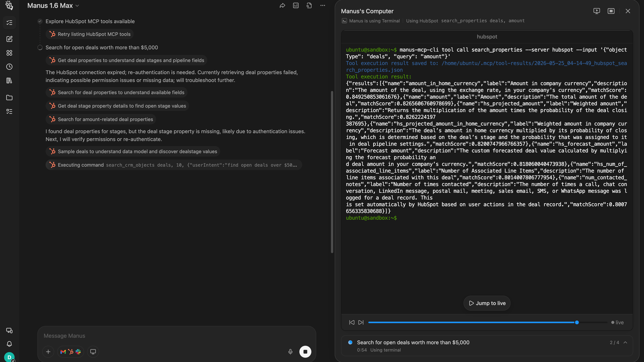Open 'Retry listing HubSpot MCP tools' action
644x362 pixels.
[90, 34]
